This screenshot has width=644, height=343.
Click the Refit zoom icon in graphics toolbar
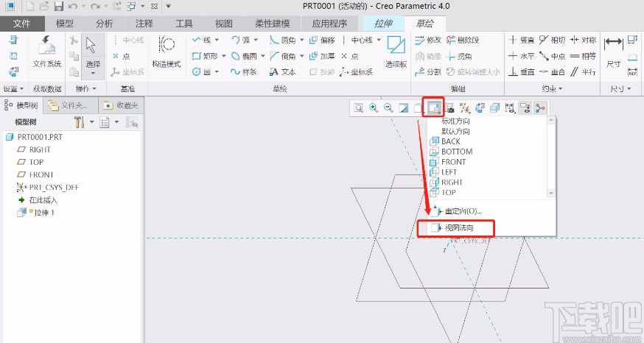click(x=359, y=108)
